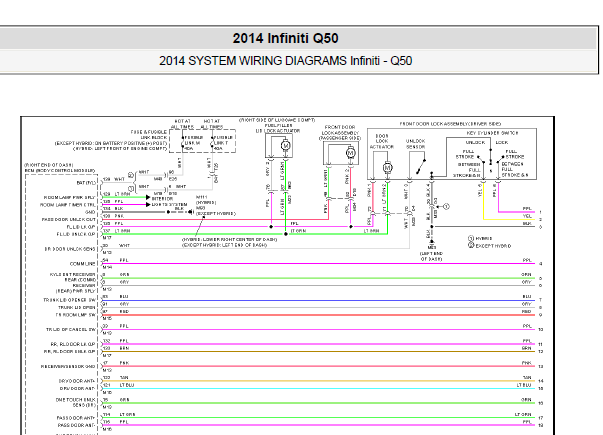
Task: Click the 'RR, RL DOOR UNLK O/P' pin label
Action: tap(70, 352)
